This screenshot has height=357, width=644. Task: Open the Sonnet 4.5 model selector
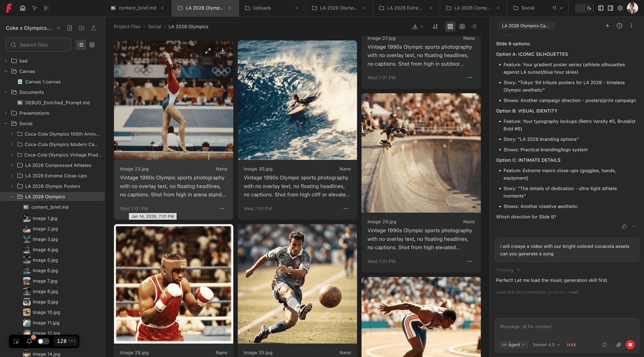(x=546, y=345)
